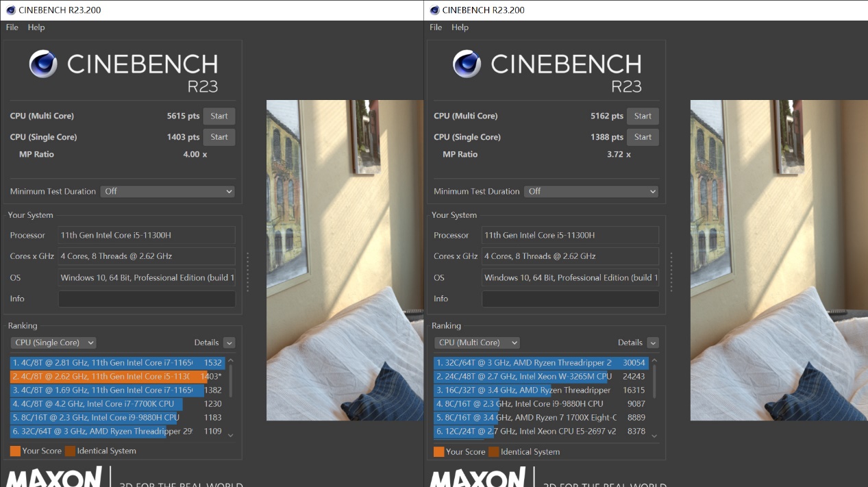Open Help menu in right window

pos(460,27)
